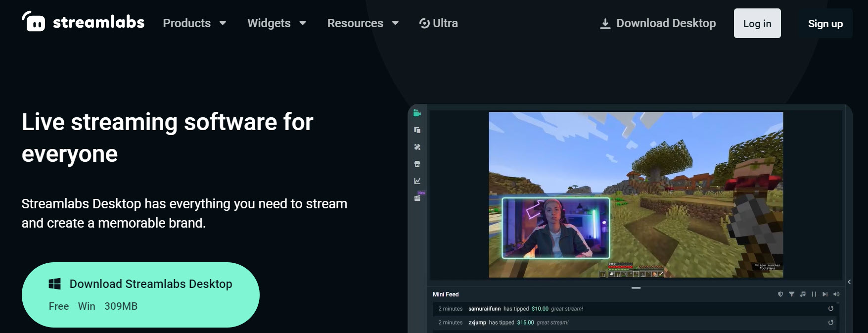Click the Mini Feed heading
This screenshot has width=868, height=333.
pos(446,294)
